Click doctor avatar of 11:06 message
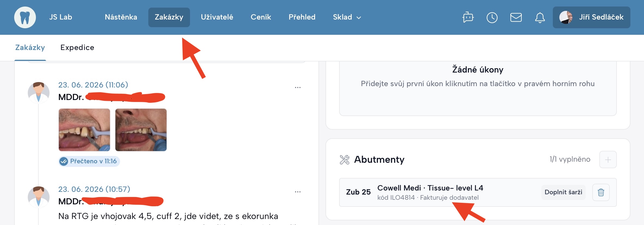 [x=39, y=93]
